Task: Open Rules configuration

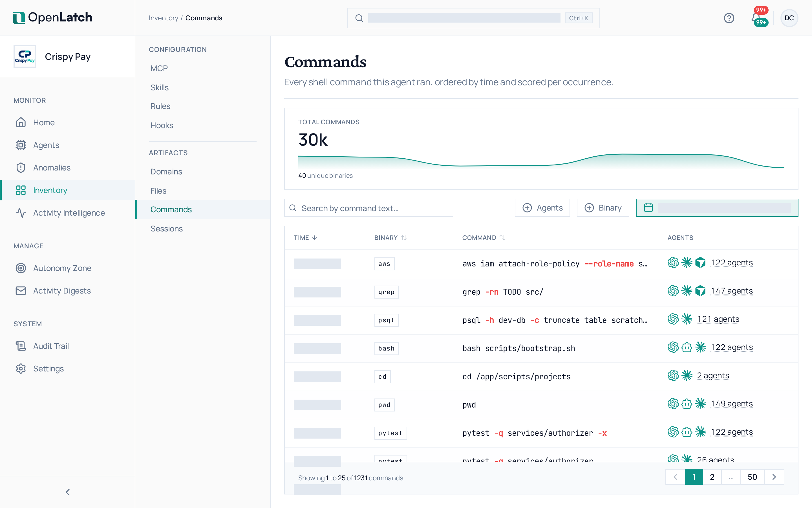Action: [160, 106]
